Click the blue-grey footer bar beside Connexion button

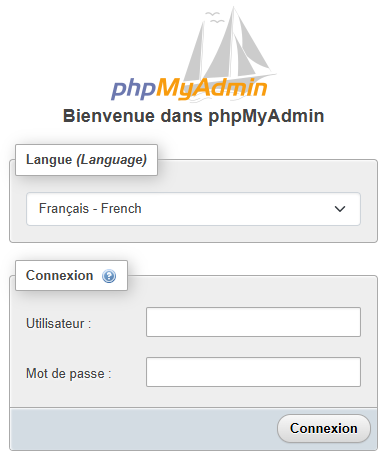pos(143,429)
